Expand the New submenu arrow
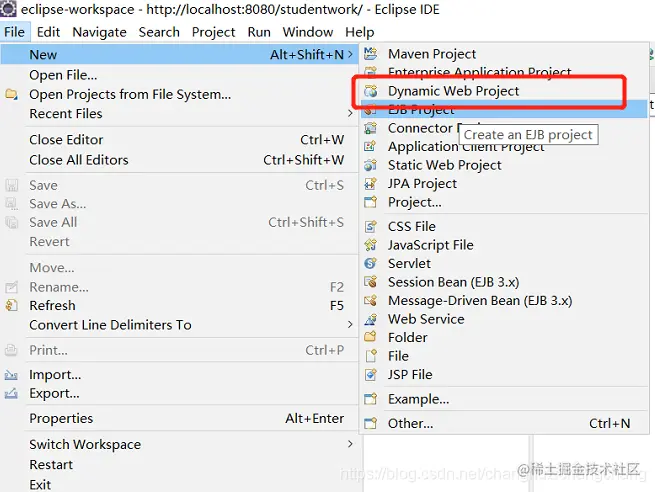Viewport: 655px width, 492px height. point(350,54)
